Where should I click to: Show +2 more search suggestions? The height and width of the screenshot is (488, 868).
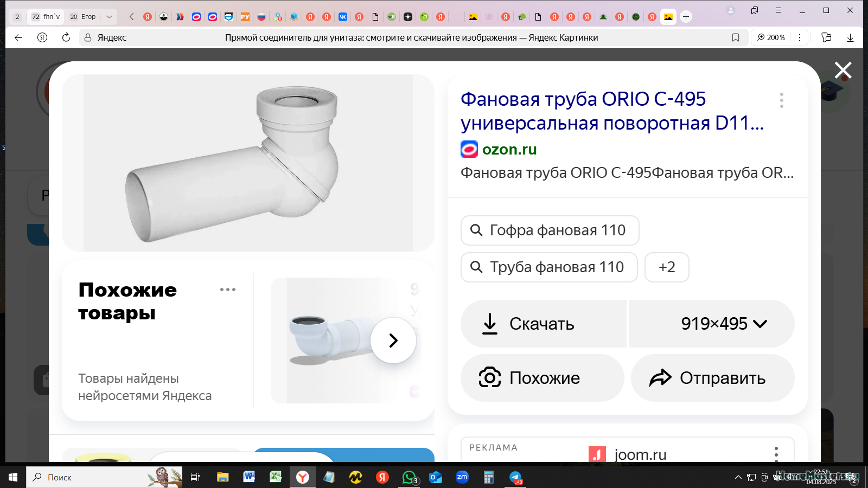[667, 267]
